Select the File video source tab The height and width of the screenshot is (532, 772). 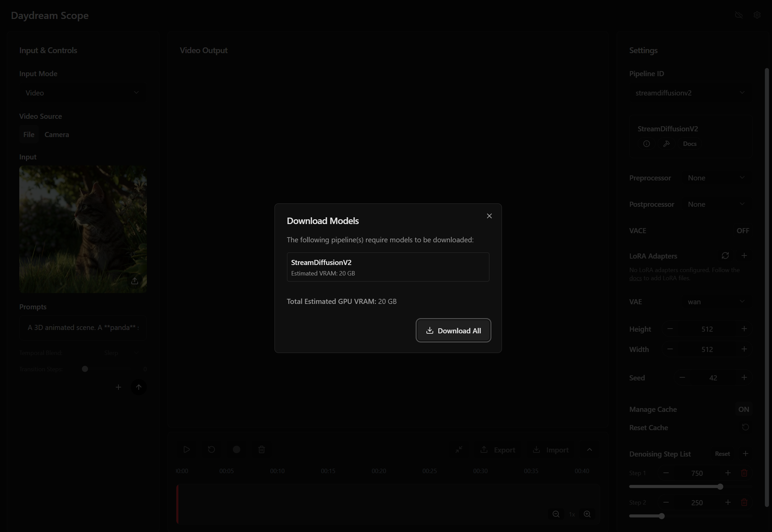point(29,135)
